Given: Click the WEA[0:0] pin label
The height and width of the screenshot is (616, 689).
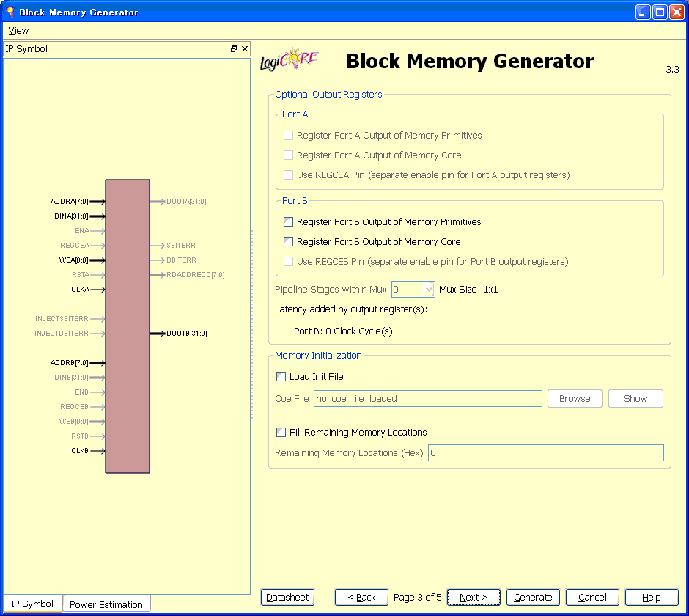Looking at the screenshot, I should coord(74,260).
